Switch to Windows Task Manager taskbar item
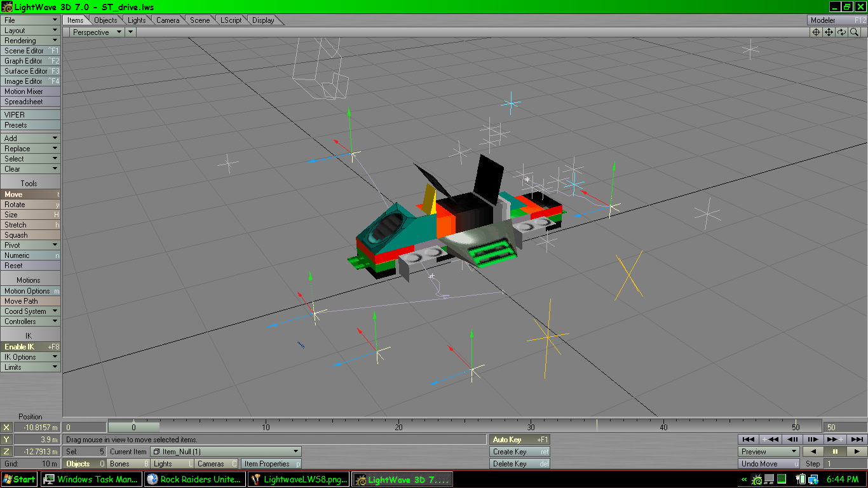The image size is (868, 488). coord(91,479)
